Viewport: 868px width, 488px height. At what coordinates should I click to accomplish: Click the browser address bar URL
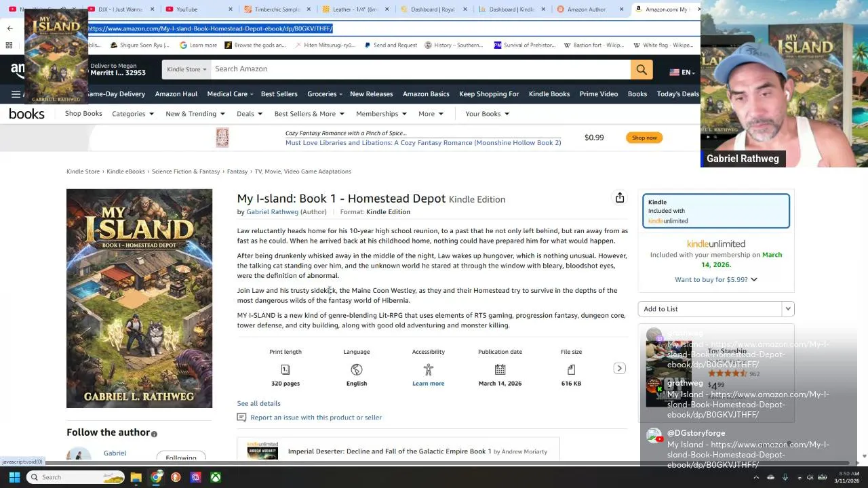coord(210,28)
